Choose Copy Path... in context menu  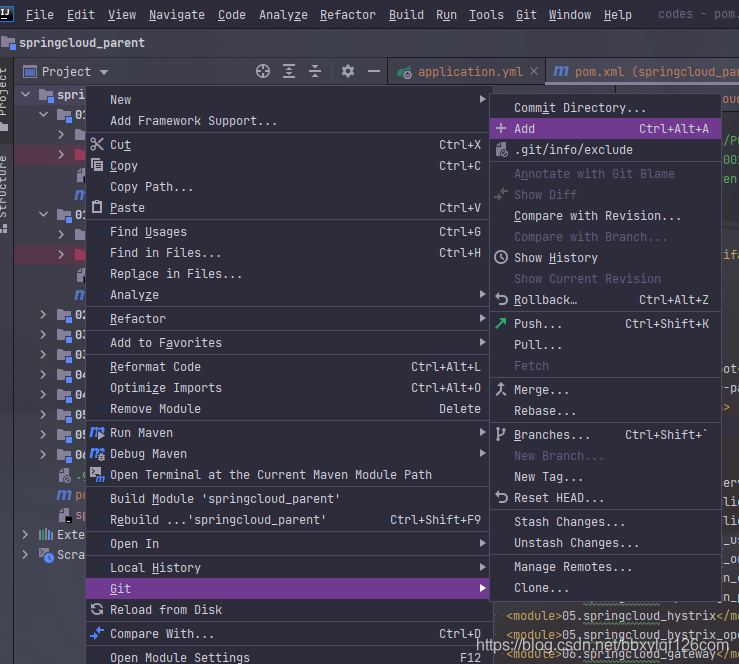click(x=287, y=187)
